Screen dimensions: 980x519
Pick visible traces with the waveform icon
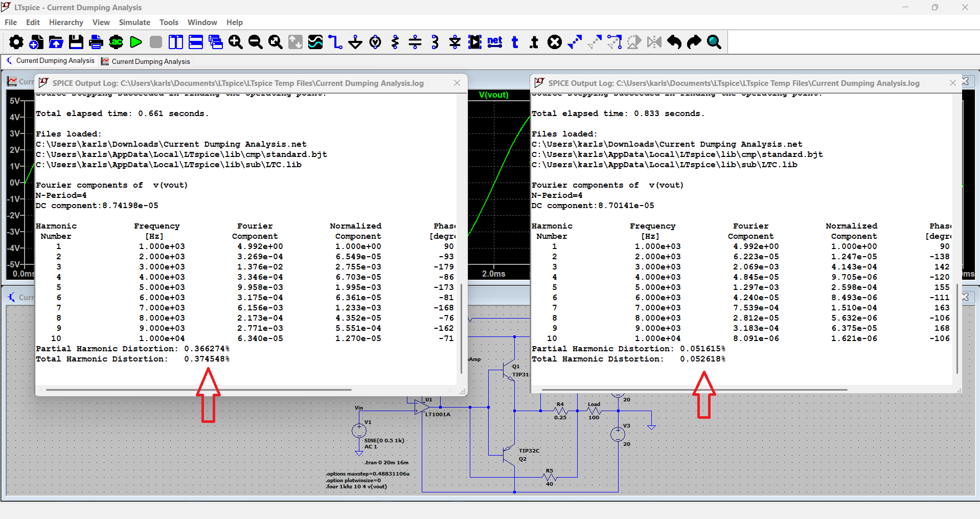(315, 42)
